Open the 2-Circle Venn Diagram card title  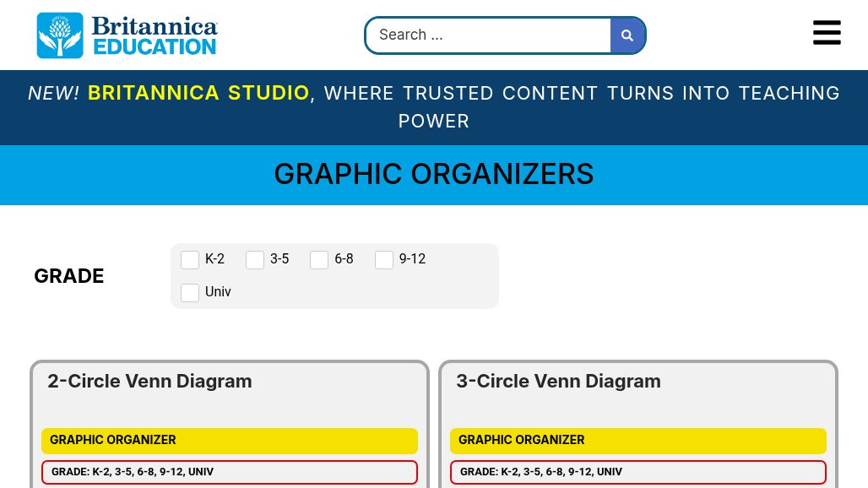[x=149, y=382]
